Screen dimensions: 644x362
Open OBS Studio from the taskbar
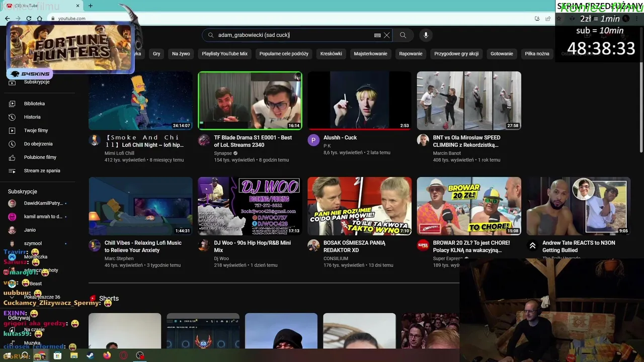coord(140,355)
